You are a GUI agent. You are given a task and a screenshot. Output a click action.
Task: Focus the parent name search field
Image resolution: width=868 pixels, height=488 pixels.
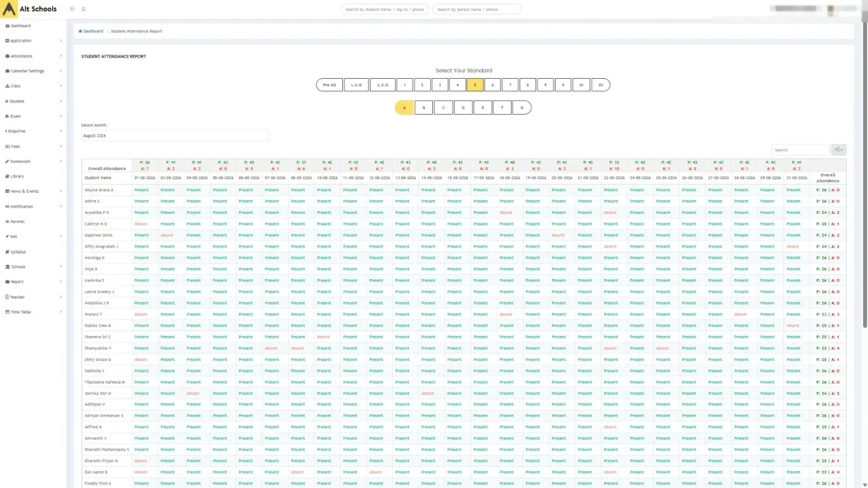pyautogui.click(x=477, y=9)
